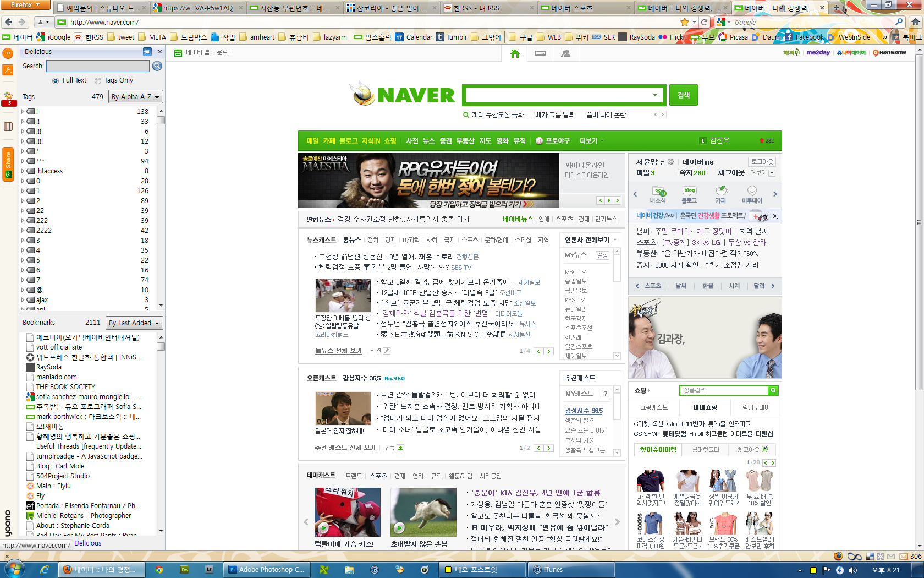Click the page vertical scrollbar
Image resolution: width=924 pixels, height=578 pixels.
click(x=919, y=297)
